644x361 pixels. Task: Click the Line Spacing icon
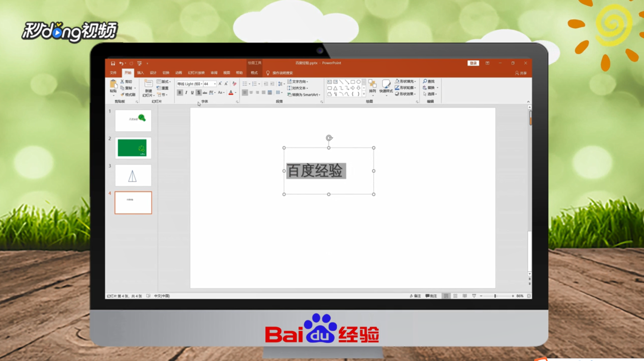(280, 84)
